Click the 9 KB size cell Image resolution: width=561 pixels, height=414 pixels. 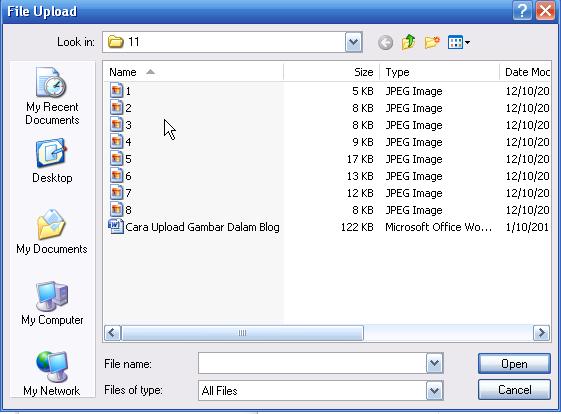click(363, 142)
